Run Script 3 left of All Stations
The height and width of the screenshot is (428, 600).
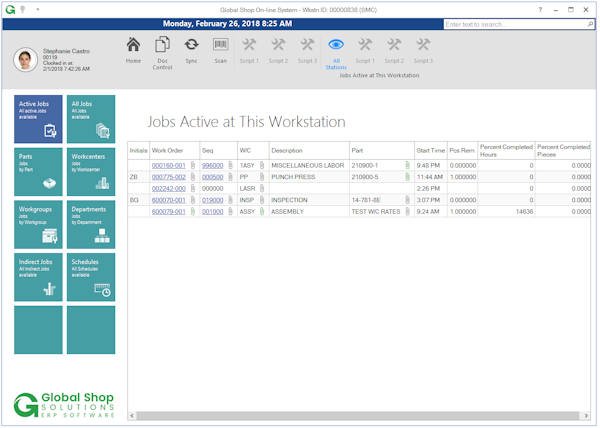[307, 50]
